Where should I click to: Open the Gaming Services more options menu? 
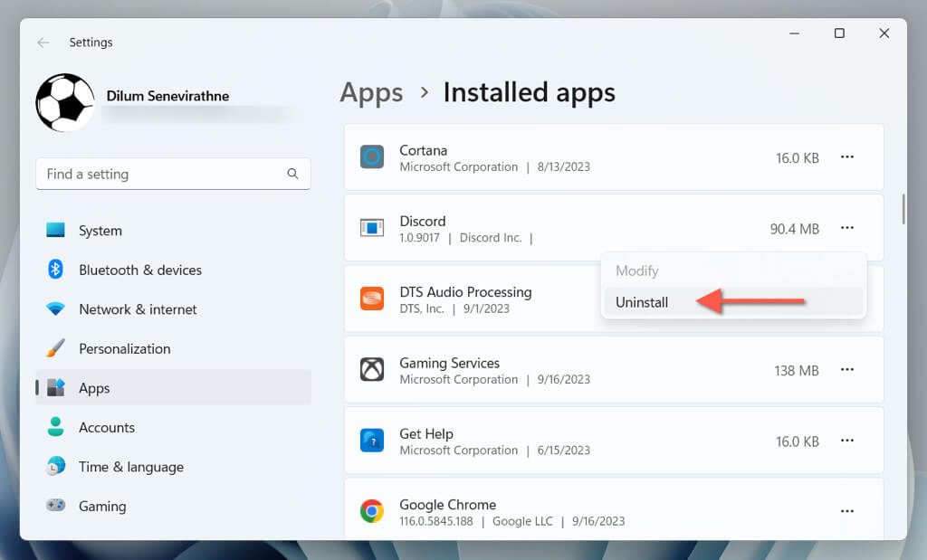pos(847,370)
